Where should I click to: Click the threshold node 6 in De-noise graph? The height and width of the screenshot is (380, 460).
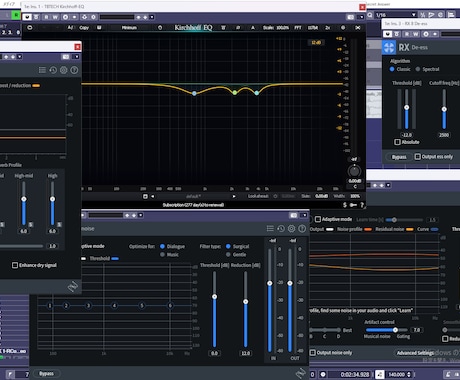tap(170, 305)
